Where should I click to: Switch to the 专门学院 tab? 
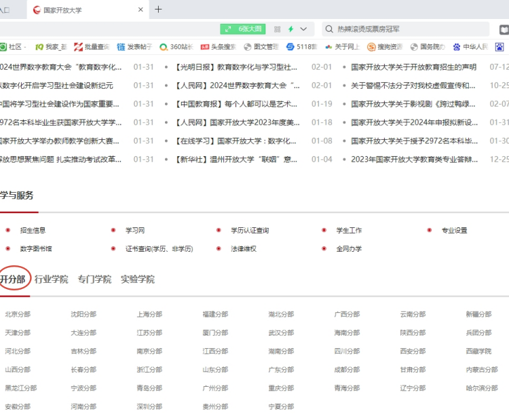click(94, 280)
